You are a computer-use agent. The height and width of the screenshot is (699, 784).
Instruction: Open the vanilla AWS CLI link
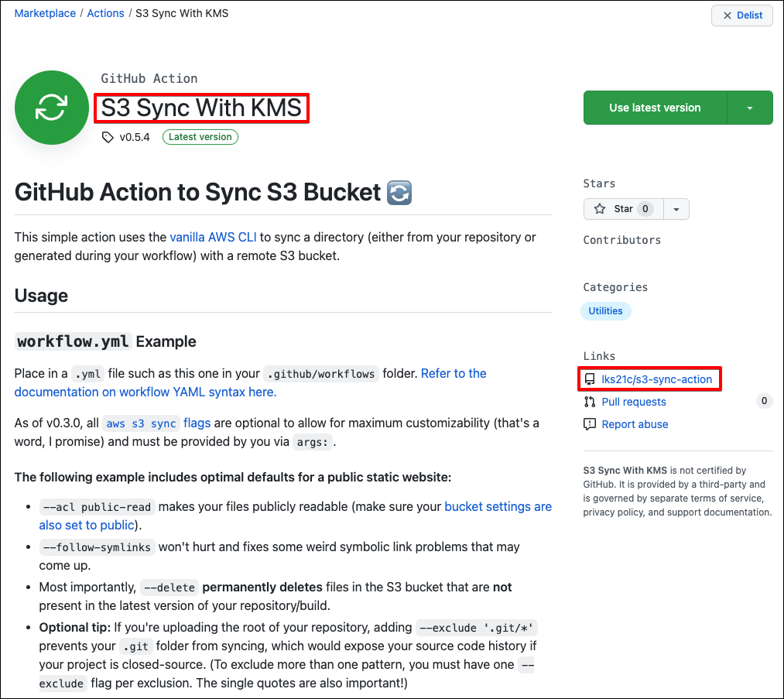point(213,237)
